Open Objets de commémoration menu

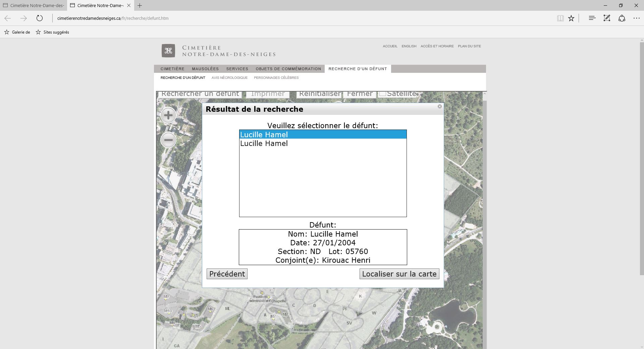point(288,69)
